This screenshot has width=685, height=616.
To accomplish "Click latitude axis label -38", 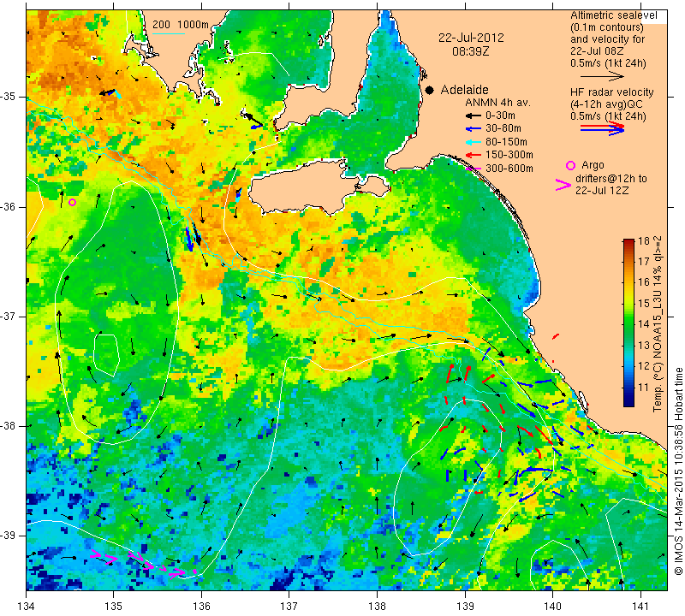I will tap(9, 426).
